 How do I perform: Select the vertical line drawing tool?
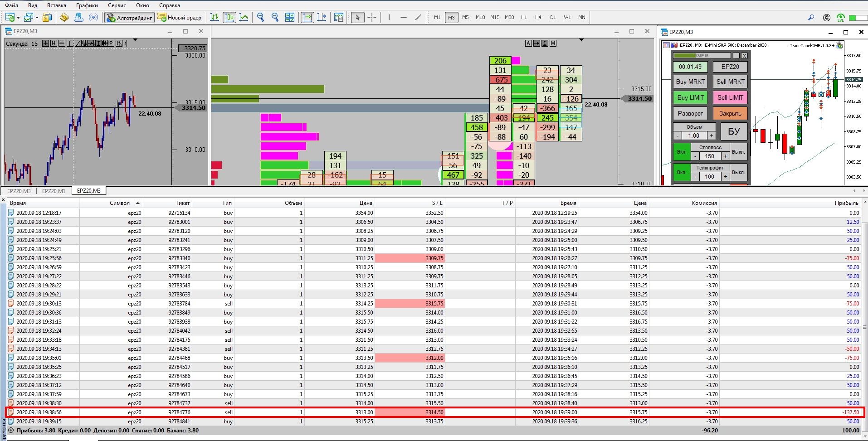tap(389, 17)
